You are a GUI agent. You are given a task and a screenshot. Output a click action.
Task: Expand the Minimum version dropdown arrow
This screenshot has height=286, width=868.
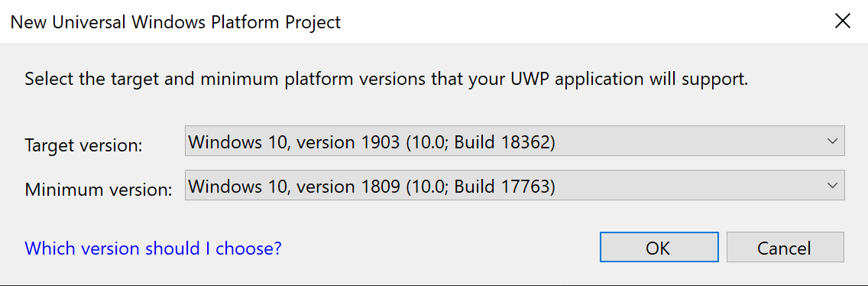[x=831, y=186]
